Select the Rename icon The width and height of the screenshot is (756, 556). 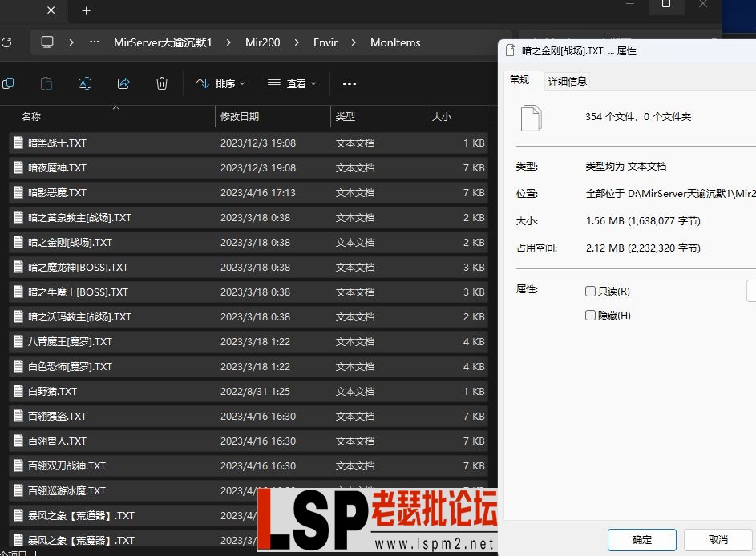(84, 83)
